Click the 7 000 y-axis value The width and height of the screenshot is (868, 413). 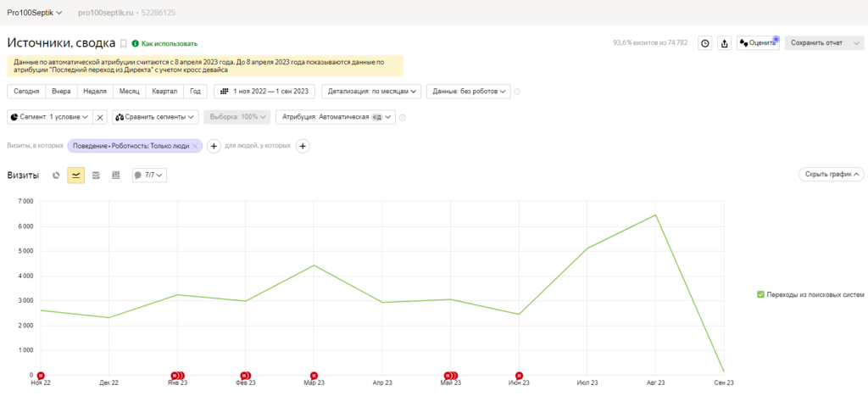click(x=25, y=202)
